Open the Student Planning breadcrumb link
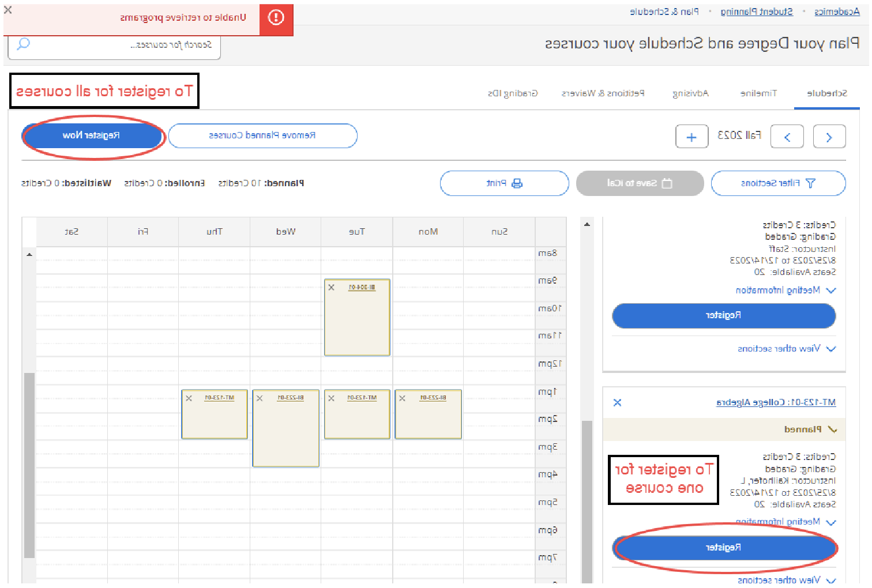Screen dimensions: 872x588 point(757,12)
